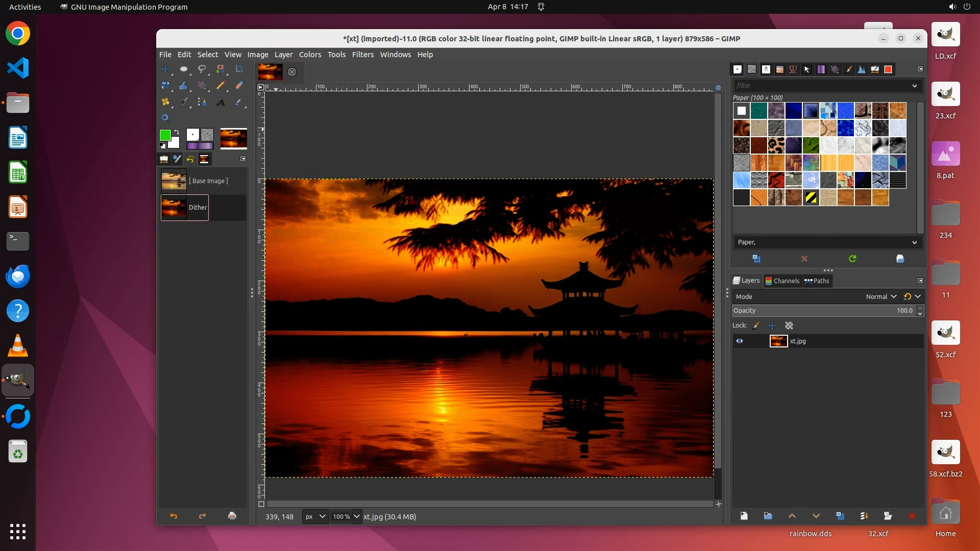Activate the Free Select lasso tool
Image resolution: width=980 pixels, height=551 pixels.
tap(202, 69)
